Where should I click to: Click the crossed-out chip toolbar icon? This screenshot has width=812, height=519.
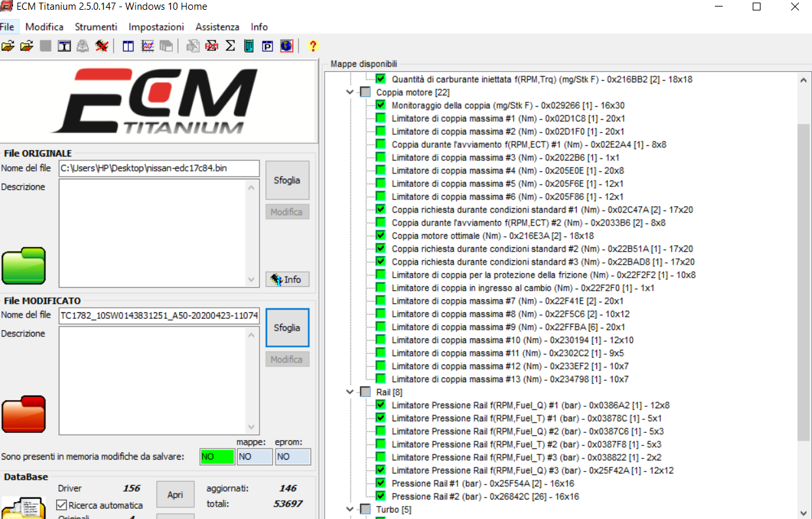point(101,46)
